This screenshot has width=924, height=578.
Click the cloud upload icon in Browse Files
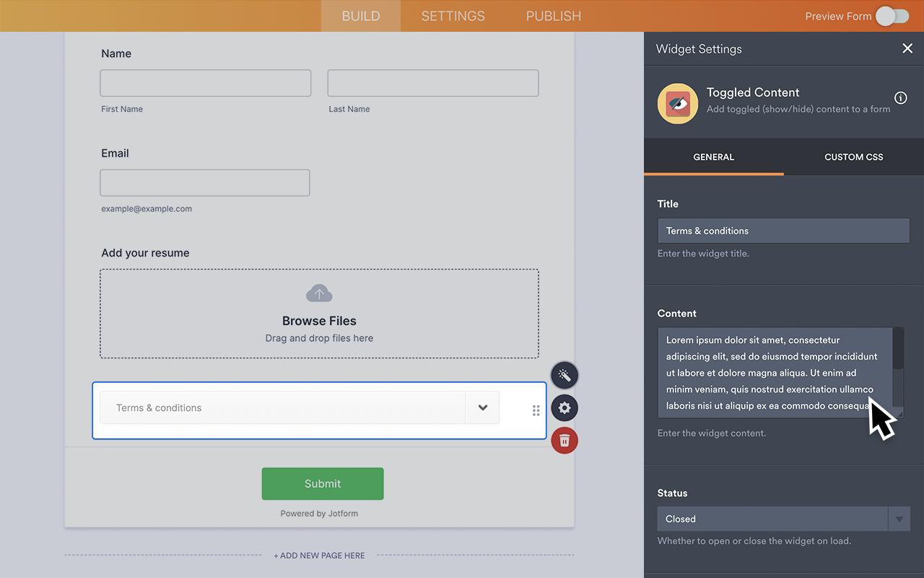tap(319, 293)
